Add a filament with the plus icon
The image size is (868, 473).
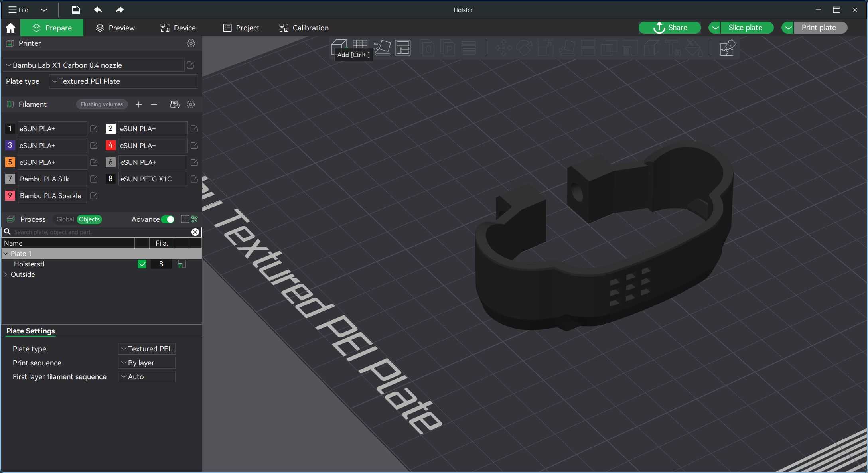[139, 104]
